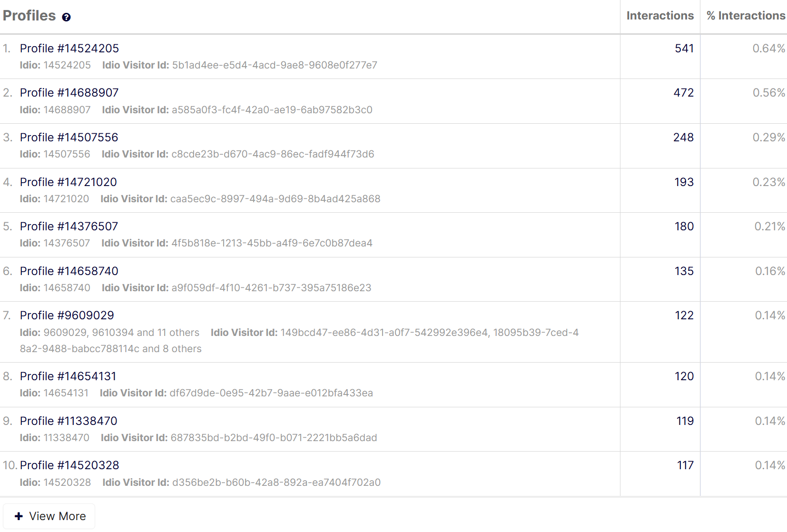
Task: Open Profile #14654131
Action: 68,376
